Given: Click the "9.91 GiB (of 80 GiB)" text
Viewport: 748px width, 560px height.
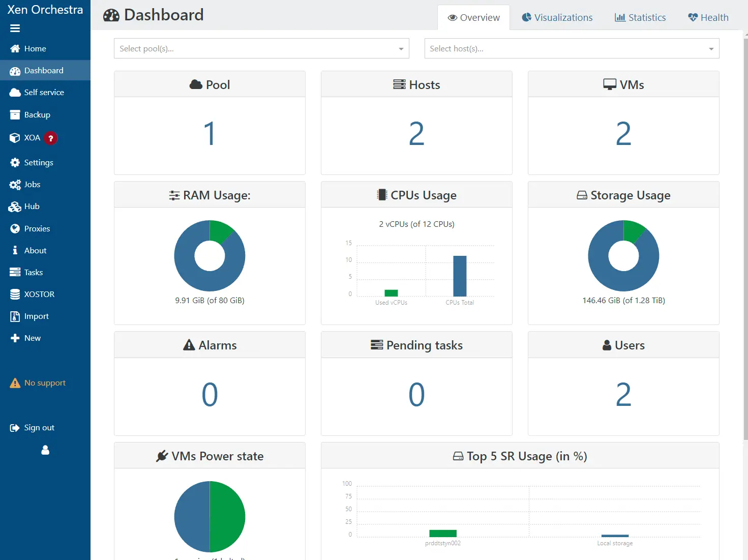Looking at the screenshot, I should click(210, 301).
